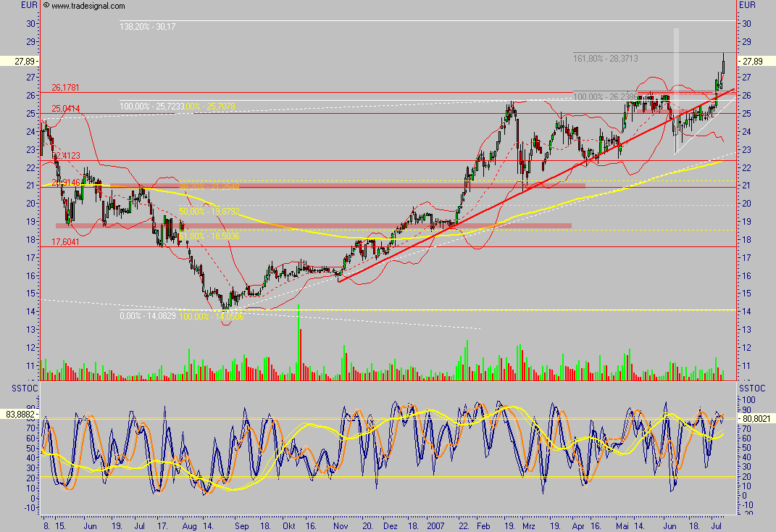Click the Dez label on the date axis
The image size is (776, 532).
(391, 525)
